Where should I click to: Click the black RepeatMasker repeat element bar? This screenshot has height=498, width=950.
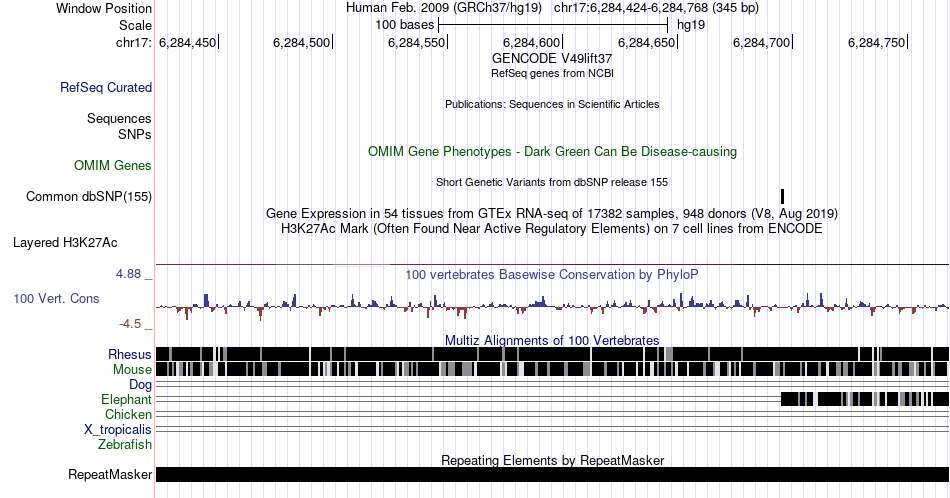coord(552,474)
